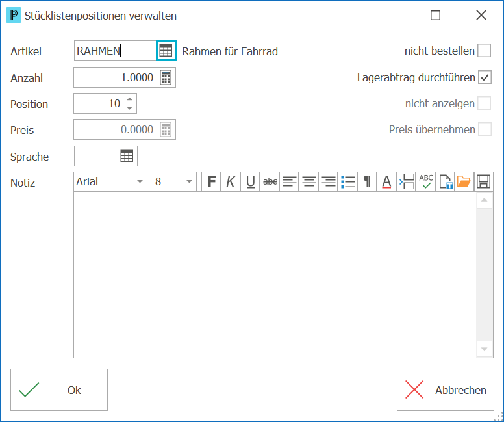
Task: Change the font color with the A icon
Action: 386,181
